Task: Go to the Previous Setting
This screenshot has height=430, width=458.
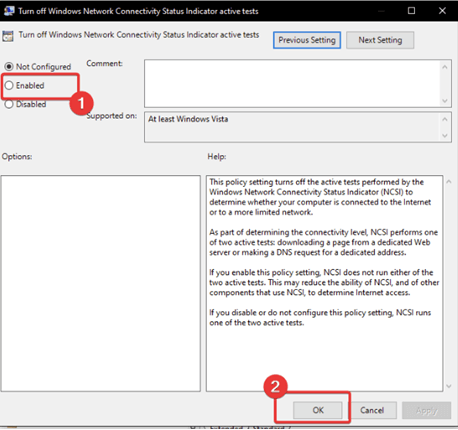Action: click(307, 40)
